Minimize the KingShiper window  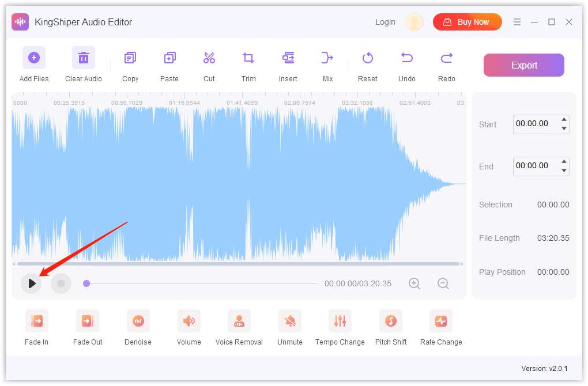(534, 22)
